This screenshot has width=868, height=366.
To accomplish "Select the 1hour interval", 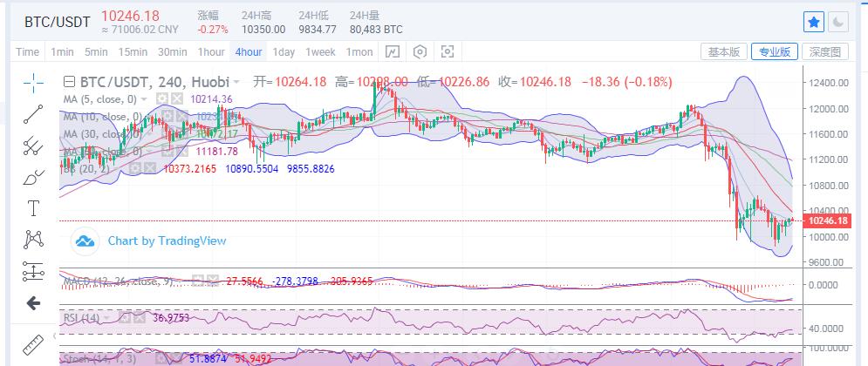I will click(x=211, y=52).
